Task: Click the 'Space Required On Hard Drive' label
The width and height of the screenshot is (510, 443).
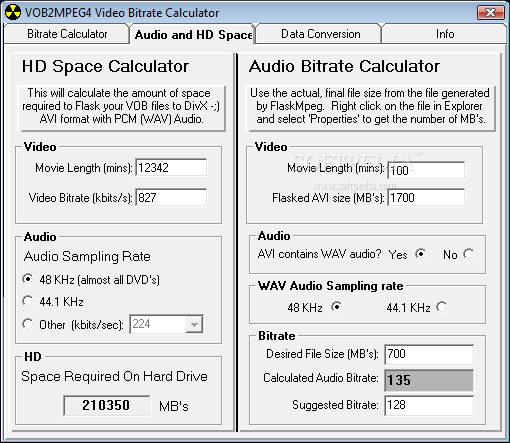Action: [114, 376]
